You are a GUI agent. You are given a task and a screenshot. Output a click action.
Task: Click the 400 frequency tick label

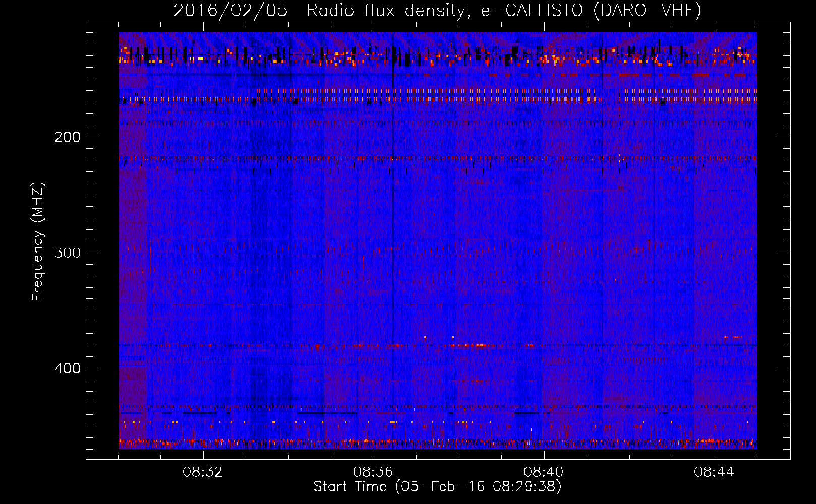pyautogui.click(x=68, y=368)
